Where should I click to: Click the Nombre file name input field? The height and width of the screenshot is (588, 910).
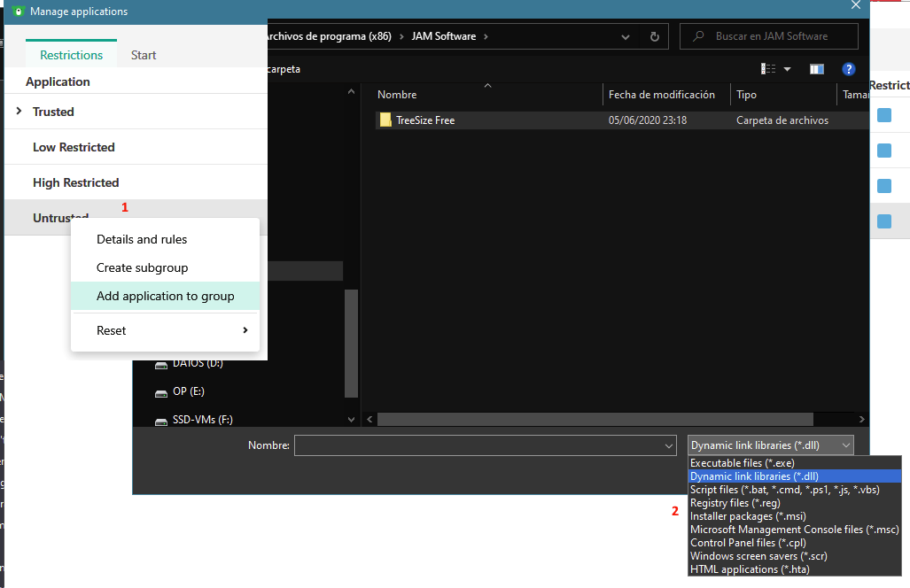click(x=478, y=445)
